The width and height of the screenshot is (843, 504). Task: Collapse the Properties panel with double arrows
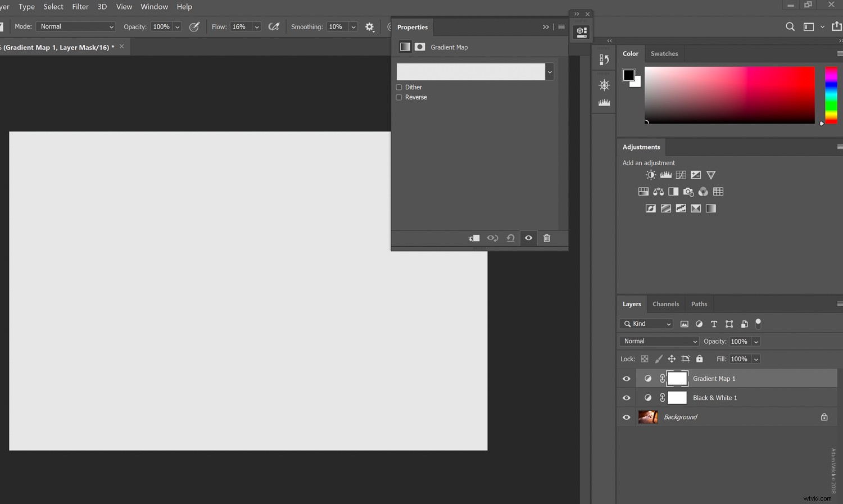tap(546, 26)
